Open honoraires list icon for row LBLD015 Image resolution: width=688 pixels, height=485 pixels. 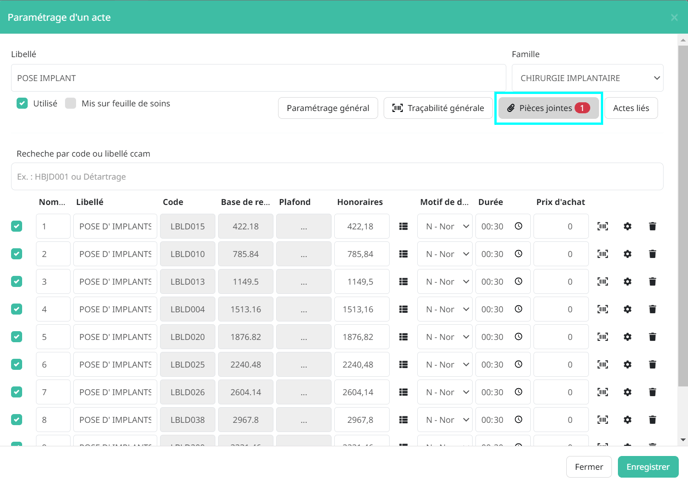click(404, 226)
